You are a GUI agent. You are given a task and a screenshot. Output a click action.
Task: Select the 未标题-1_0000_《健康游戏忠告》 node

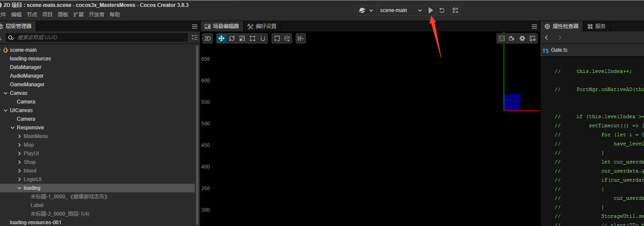click(x=69, y=197)
